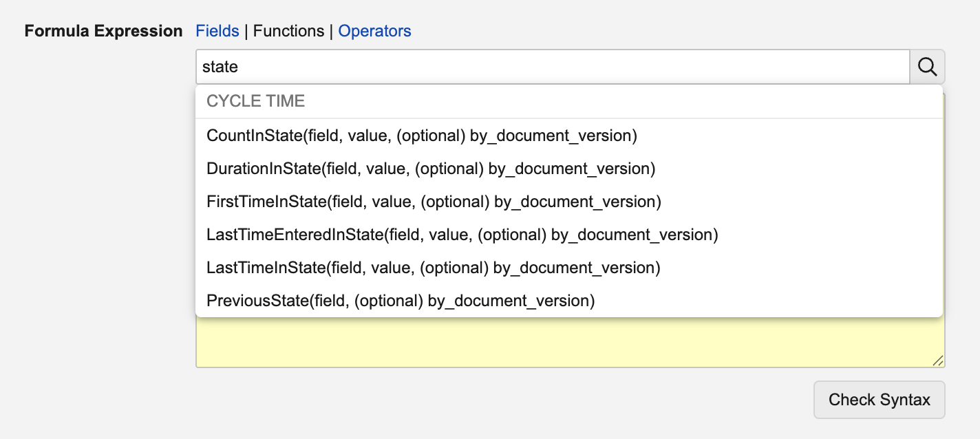This screenshot has height=439, width=980.
Task: Focus the search box containing 'state'
Action: pos(482,67)
